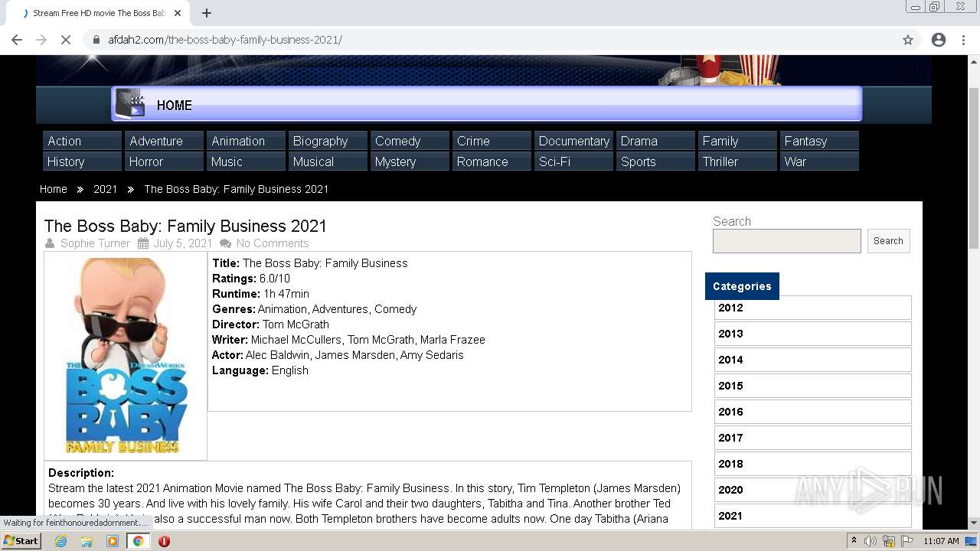Viewport: 980px width, 551px height.
Task: Select the 2014 category
Action: (812, 360)
